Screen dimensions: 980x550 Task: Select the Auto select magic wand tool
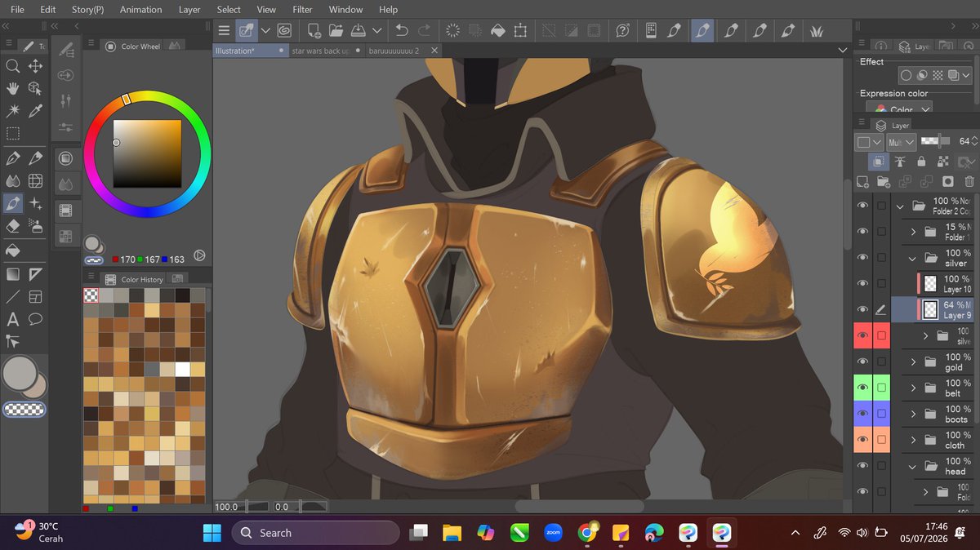pos(12,111)
